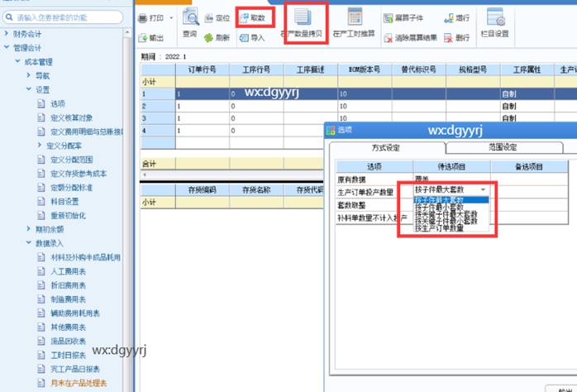Collapse the 数据录入 tree node
This screenshot has width=577, height=392.
coord(28,243)
